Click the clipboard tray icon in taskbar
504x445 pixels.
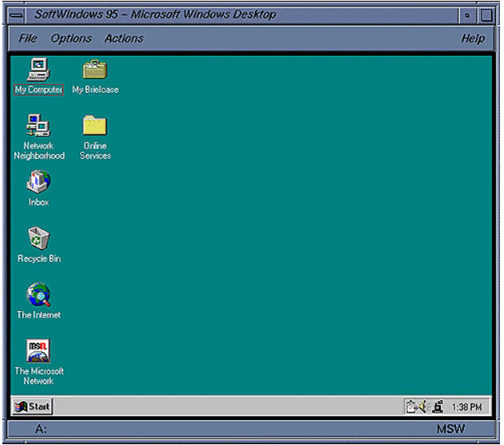(412, 407)
